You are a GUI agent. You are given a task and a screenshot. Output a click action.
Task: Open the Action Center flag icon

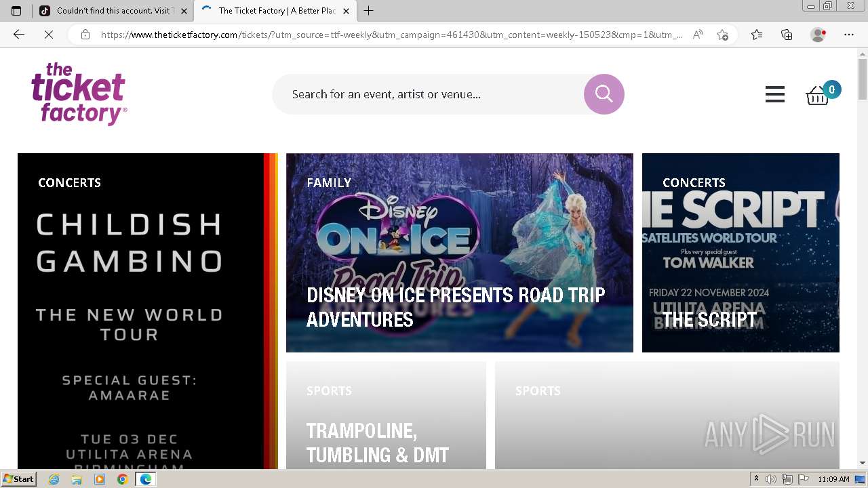pyautogui.click(x=804, y=479)
